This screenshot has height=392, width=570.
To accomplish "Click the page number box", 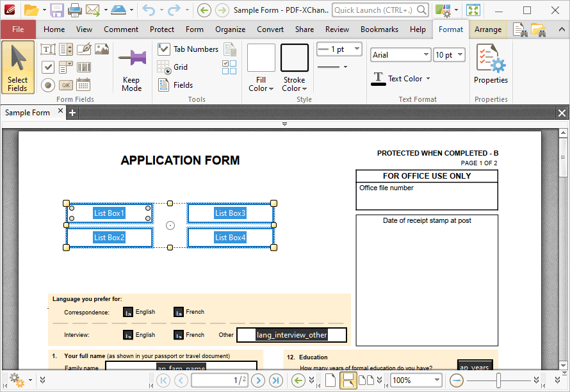I will click(220, 380).
